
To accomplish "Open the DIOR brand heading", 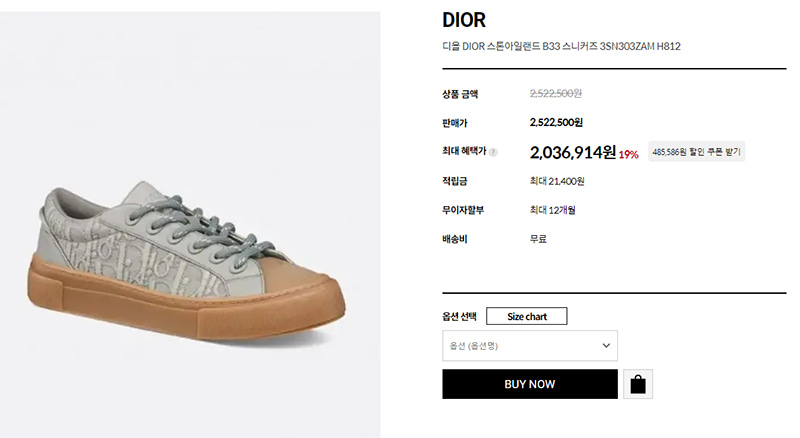I will click(464, 20).
